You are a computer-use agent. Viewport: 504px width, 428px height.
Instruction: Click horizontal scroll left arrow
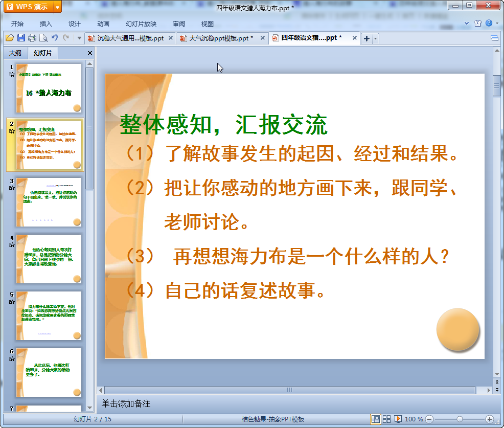(x=101, y=390)
